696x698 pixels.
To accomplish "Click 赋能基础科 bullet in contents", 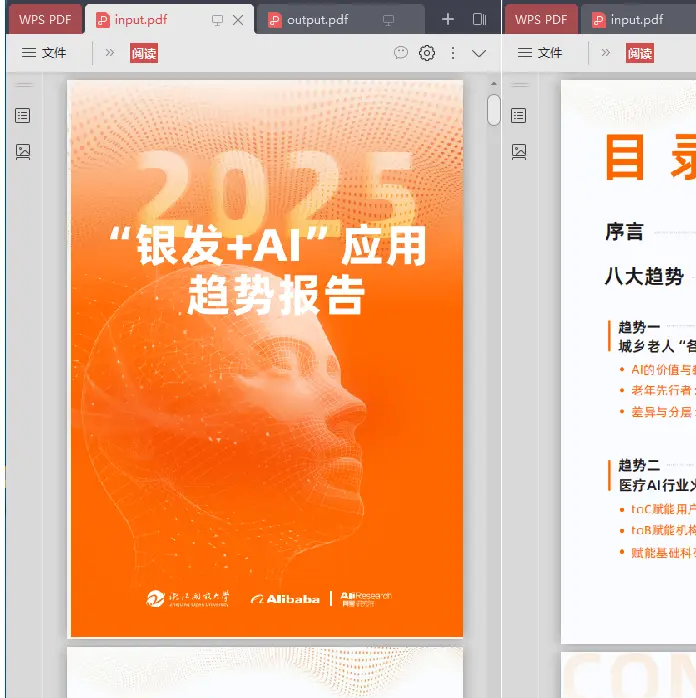I will [663, 552].
